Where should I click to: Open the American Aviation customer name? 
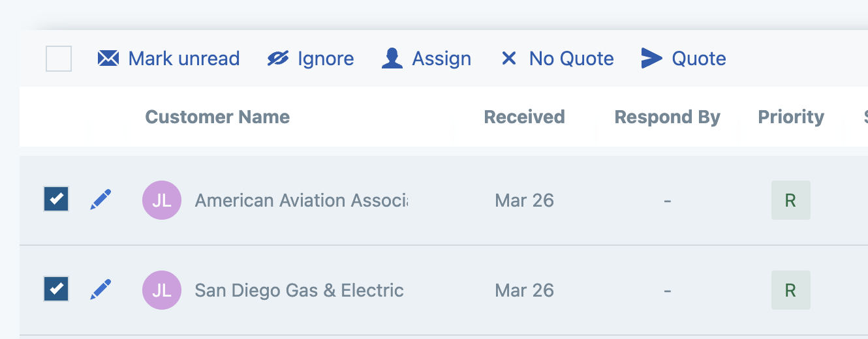coord(301,200)
